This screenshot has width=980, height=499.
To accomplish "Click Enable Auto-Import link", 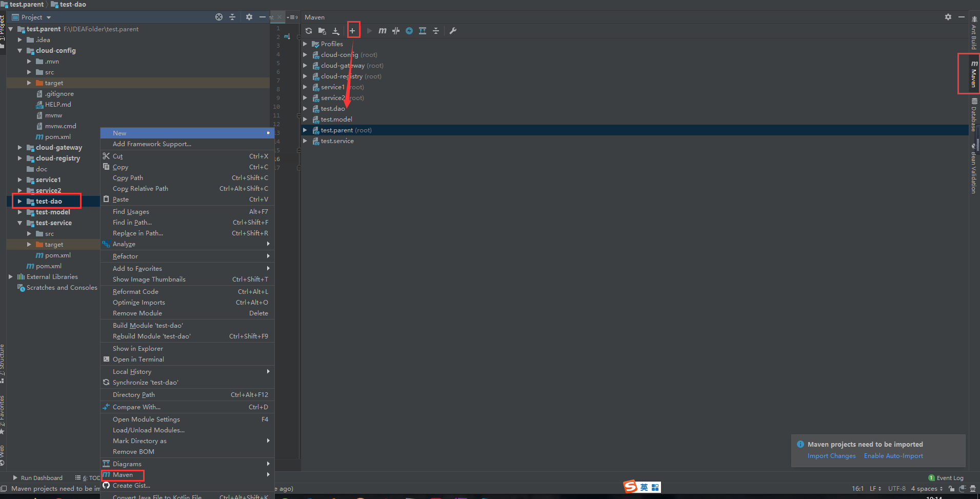I will pyautogui.click(x=893, y=456).
